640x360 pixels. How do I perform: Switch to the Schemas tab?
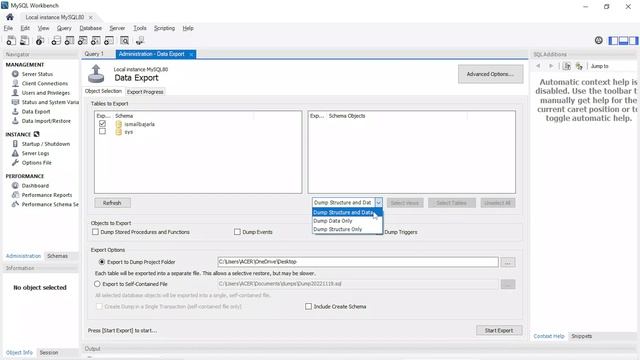point(58,256)
